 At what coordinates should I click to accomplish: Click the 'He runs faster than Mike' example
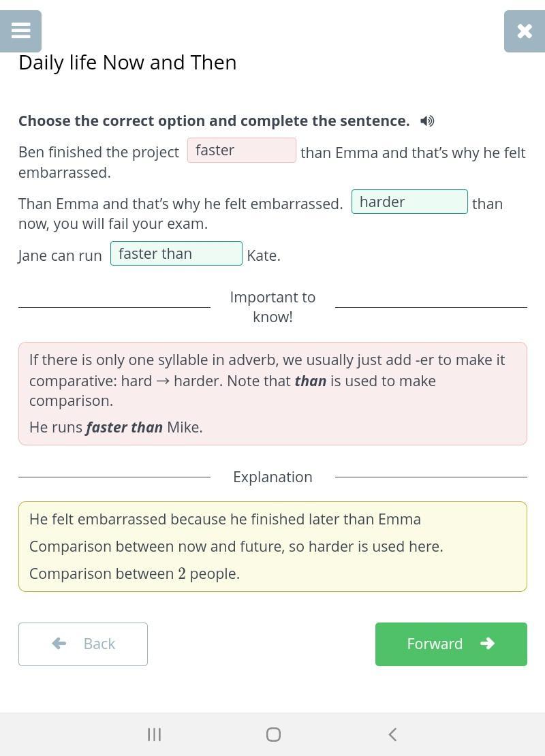(116, 427)
